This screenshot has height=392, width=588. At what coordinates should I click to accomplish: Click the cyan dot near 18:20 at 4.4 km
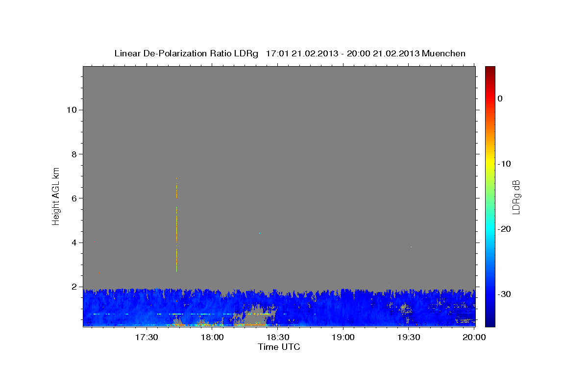[260, 233]
